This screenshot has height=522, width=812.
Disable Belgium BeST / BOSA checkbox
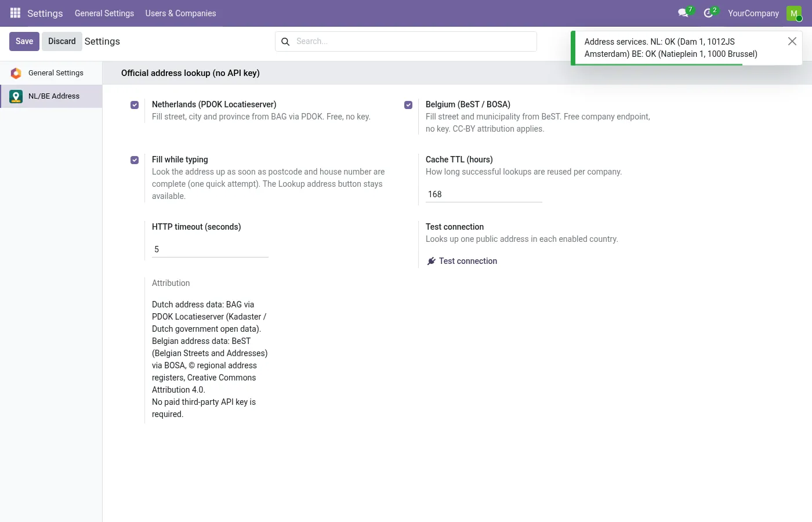click(x=408, y=105)
